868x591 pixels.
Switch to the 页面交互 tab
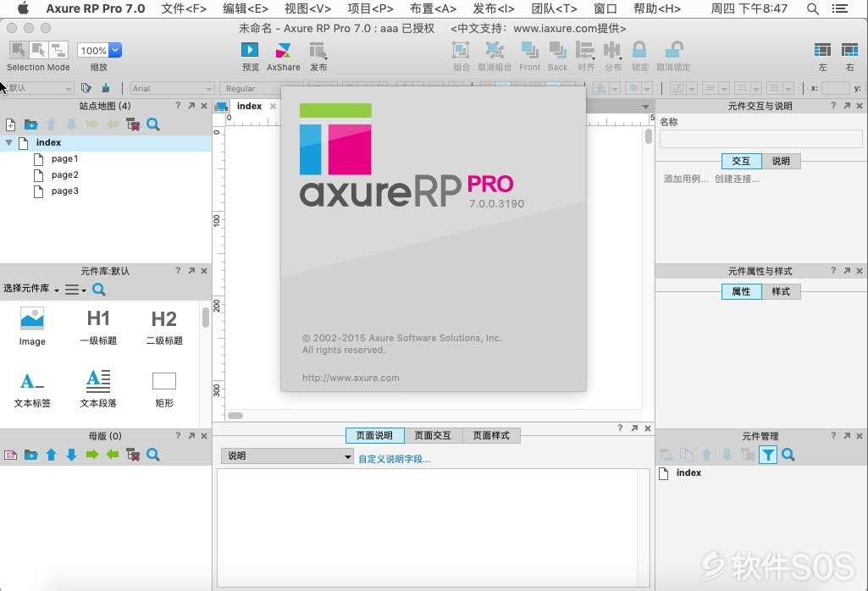coord(433,435)
